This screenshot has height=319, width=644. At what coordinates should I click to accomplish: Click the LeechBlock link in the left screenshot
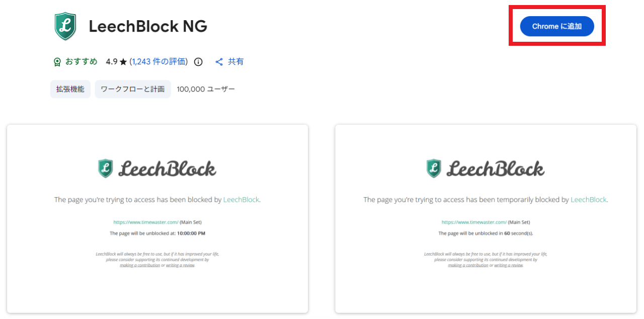[242, 199]
